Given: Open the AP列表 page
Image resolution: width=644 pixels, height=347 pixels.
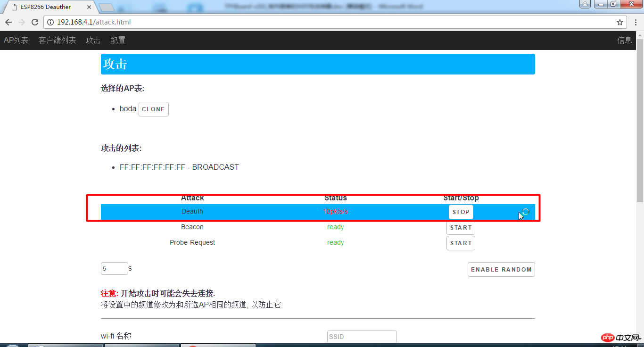Looking at the screenshot, I should pyautogui.click(x=16, y=41).
